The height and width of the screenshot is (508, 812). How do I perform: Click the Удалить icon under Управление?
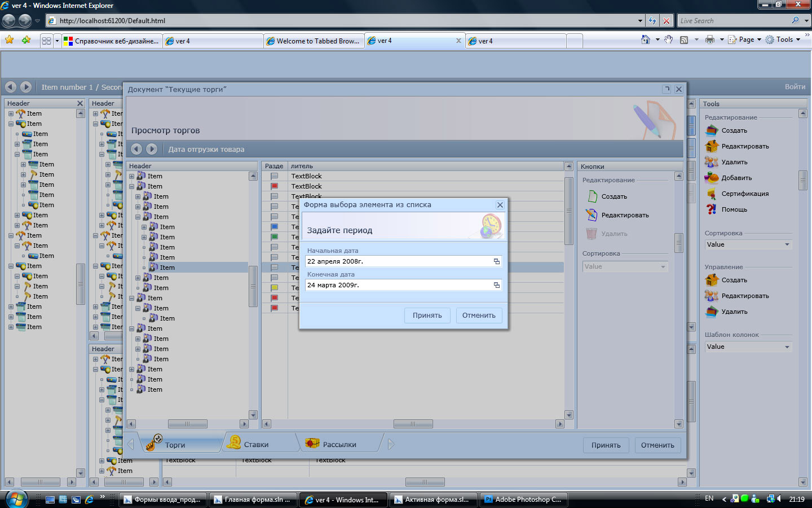[712, 312]
